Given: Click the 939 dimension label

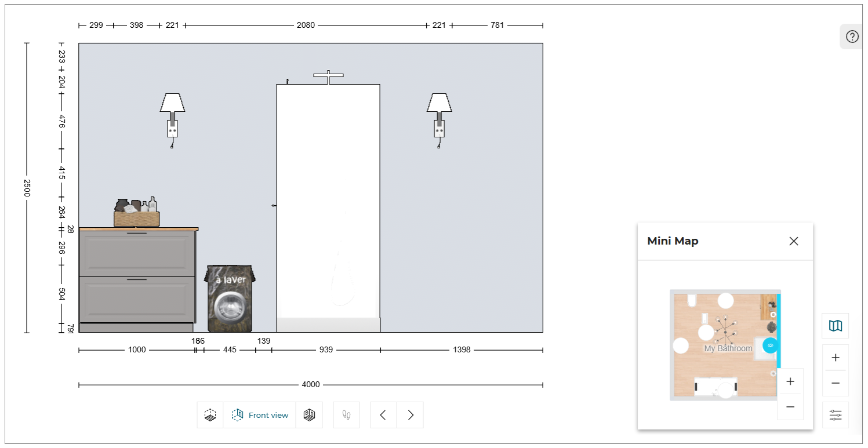Looking at the screenshot, I should (x=326, y=350).
